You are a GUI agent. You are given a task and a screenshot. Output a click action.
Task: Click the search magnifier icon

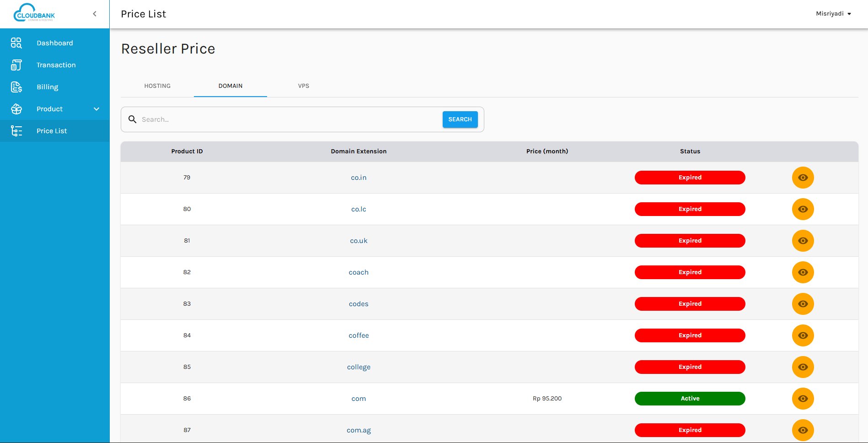pyautogui.click(x=133, y=119)
